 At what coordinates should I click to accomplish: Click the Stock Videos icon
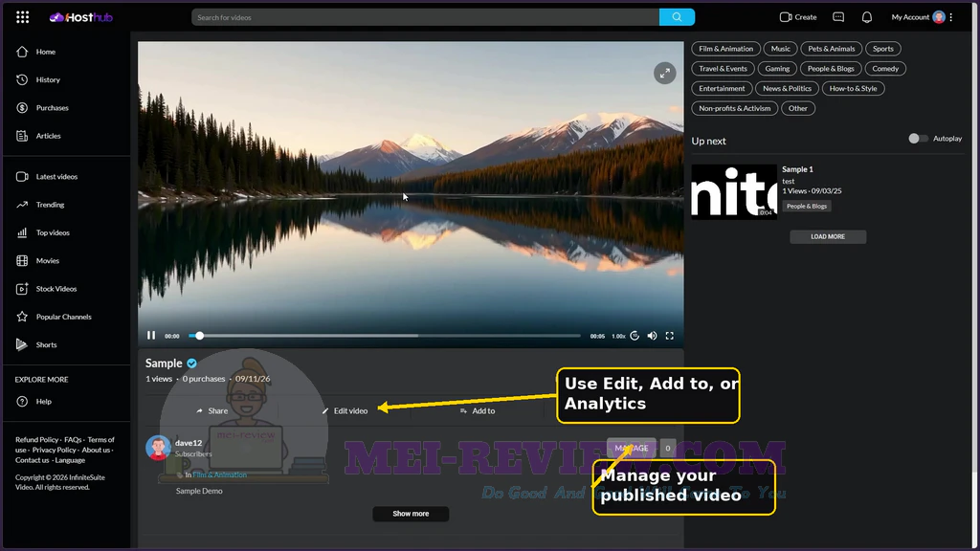pyautogui.click(x=22, y=289)
